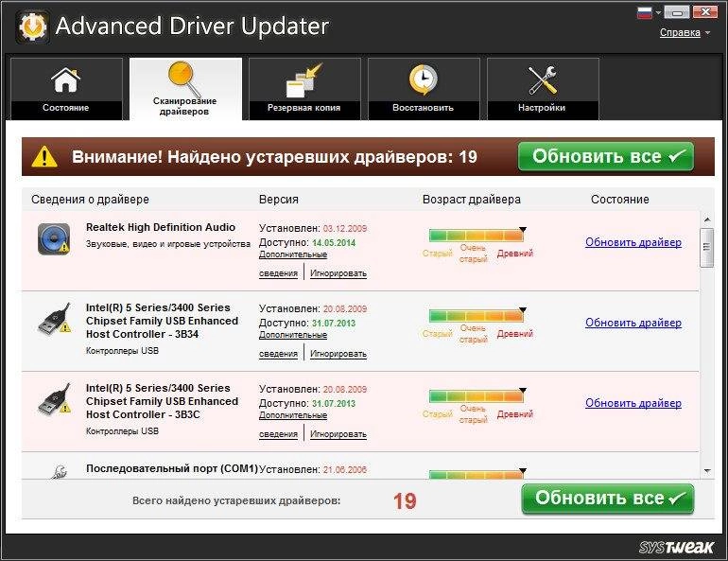Update the Realtek High Definition Audio driver

pyautogui.click(x=633, y=242)
